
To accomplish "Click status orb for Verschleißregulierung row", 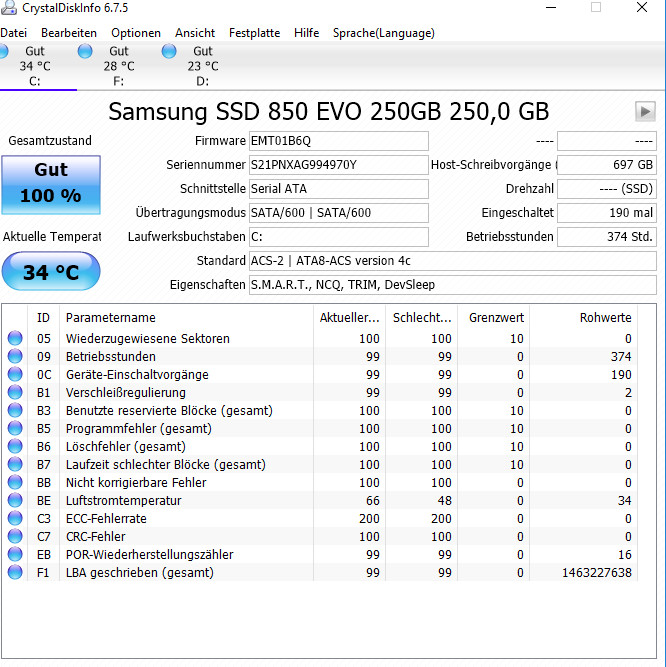I will [x=15, y=392].
